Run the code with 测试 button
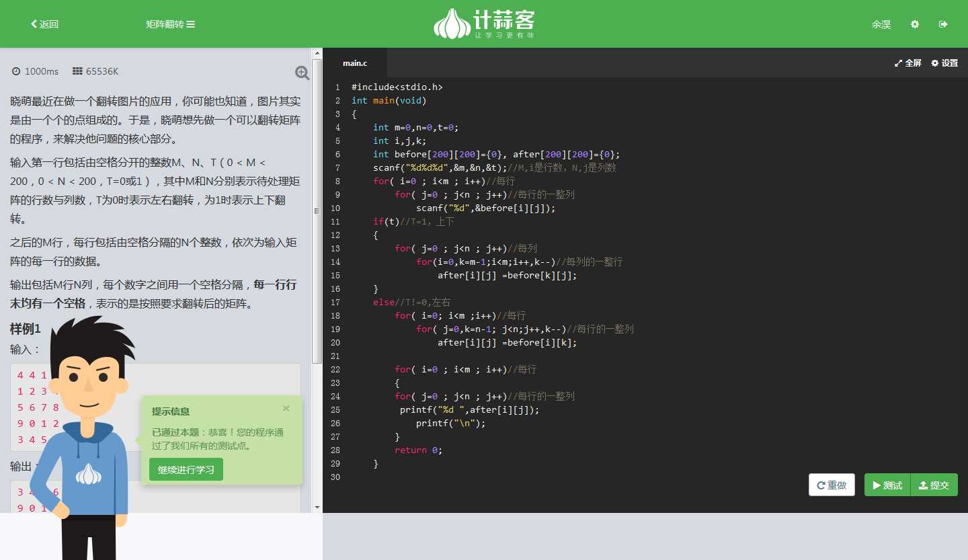This screenshot has width=968, height=560. 887,485
